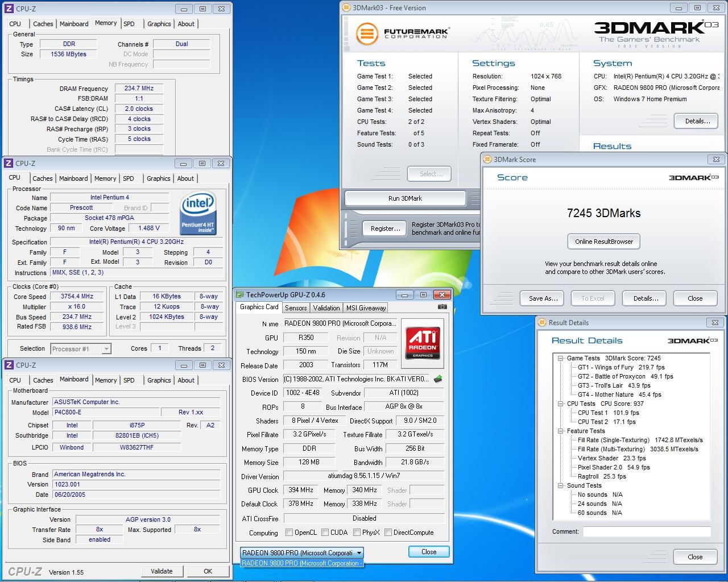This screenshot has height=582, width=728.
Task: Open Graphics tab in top CPU-Z Memory window
Action: (x=159, y=24)
